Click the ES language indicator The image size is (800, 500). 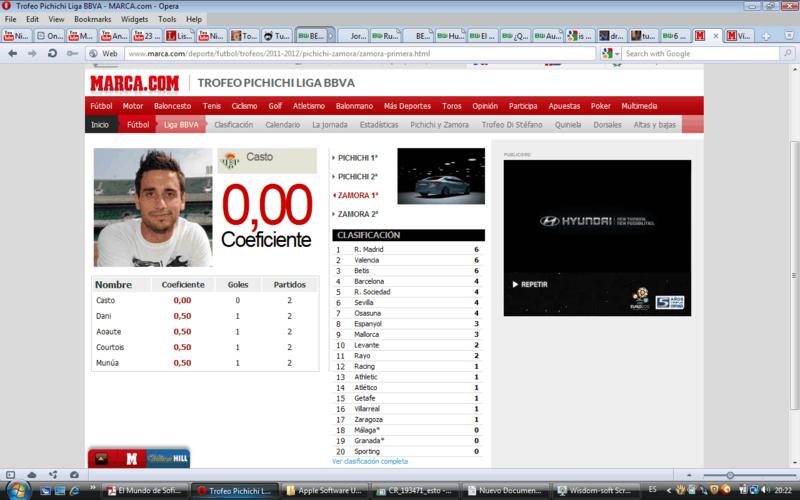653,489
